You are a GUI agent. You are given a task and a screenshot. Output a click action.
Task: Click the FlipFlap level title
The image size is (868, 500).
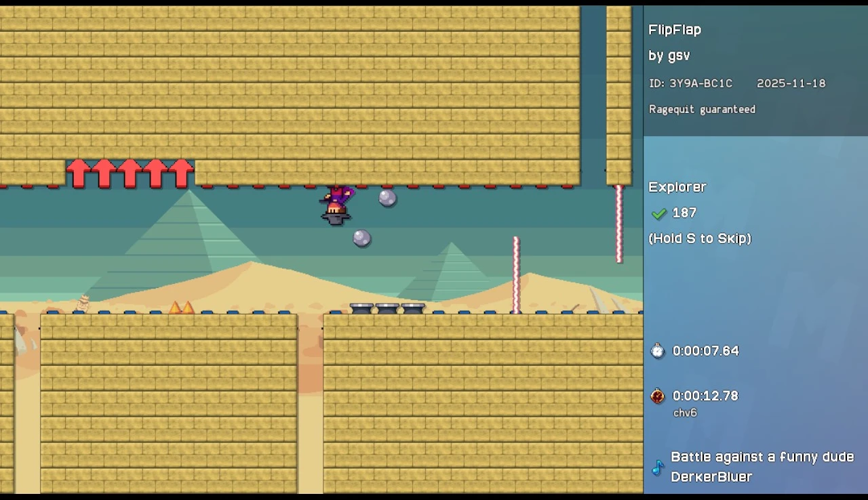[674, 30]
